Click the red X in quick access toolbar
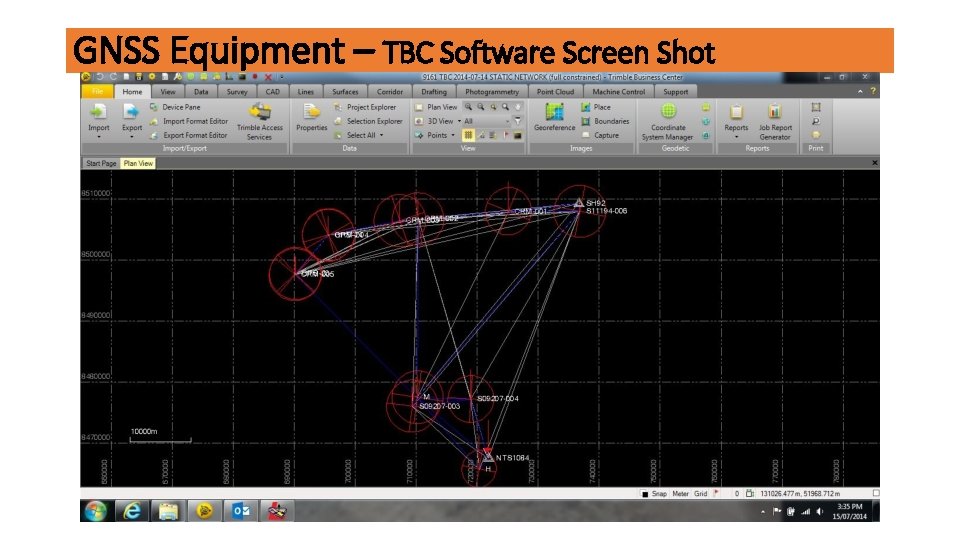This screenshot has width=960, height=540. tap(268, 77)
